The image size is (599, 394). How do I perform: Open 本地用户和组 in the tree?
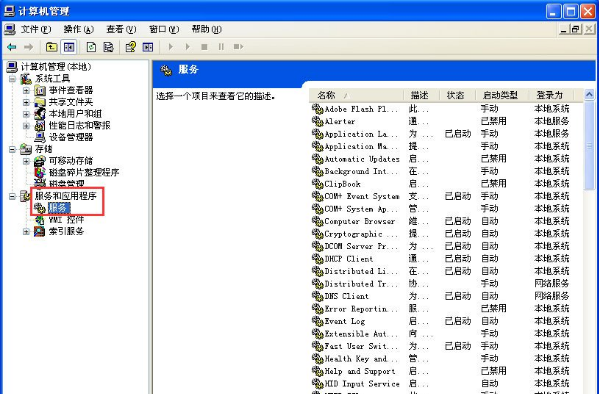(75, 113)
